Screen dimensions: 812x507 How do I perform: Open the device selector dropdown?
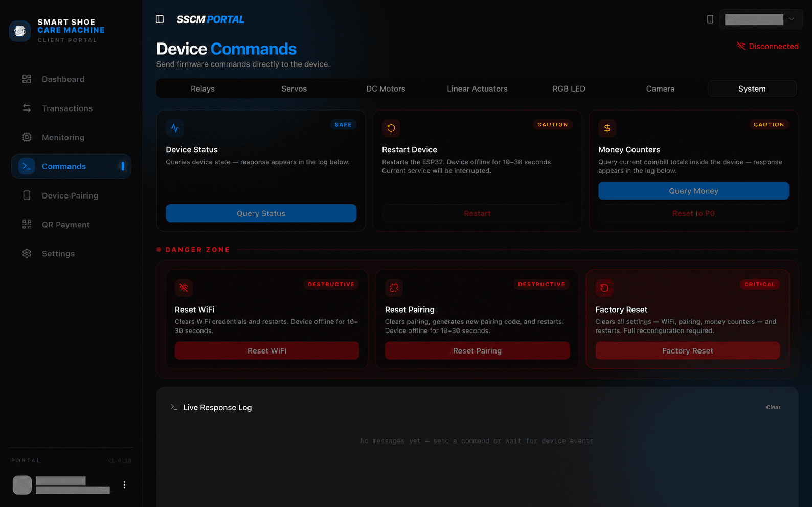pos(761,19)
